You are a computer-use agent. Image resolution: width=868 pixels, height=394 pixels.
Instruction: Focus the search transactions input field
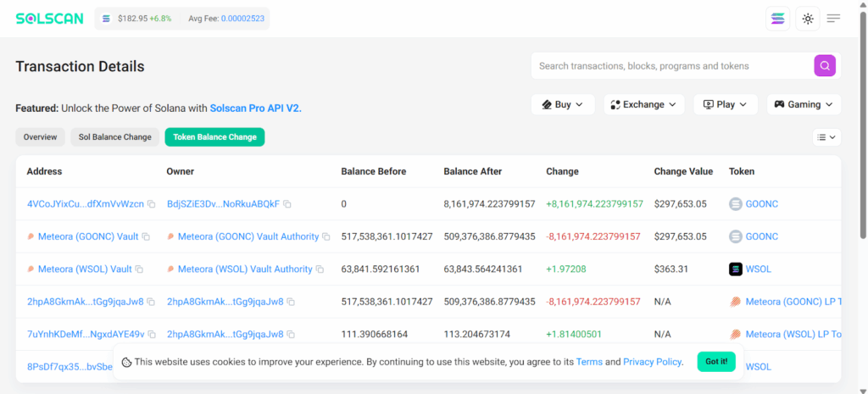click(670, 66)
